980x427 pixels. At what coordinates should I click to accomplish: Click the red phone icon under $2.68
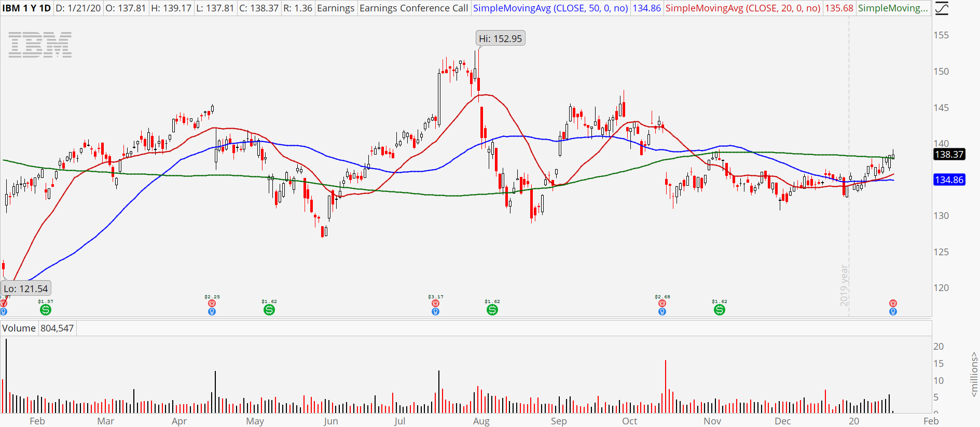click(662, 303)
